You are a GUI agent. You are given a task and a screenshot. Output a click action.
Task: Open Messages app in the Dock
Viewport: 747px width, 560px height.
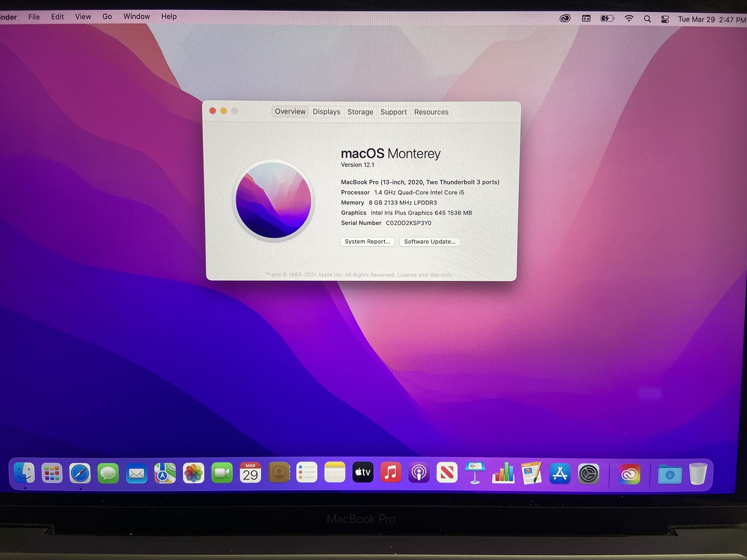point(108,473)
